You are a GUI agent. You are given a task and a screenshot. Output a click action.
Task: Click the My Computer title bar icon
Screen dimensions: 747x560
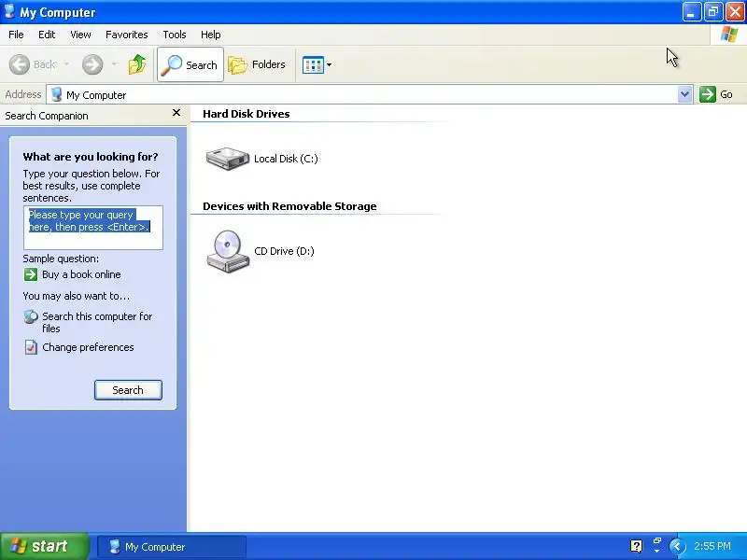click(9, 11)
